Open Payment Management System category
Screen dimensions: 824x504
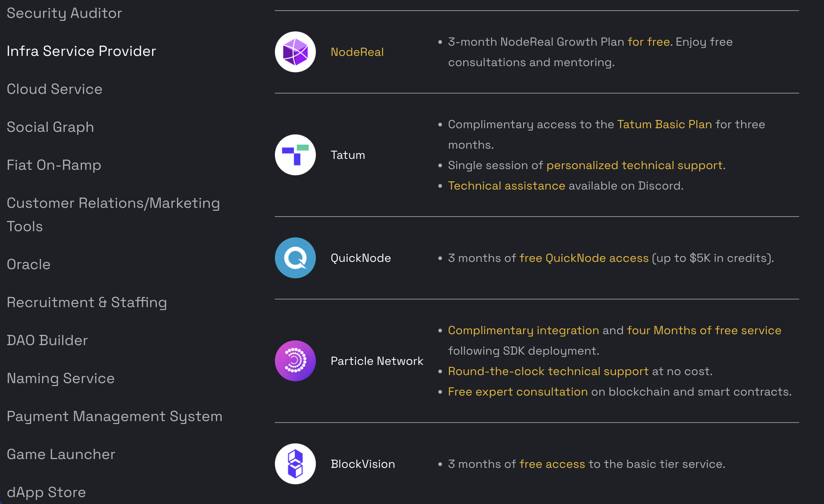click(x=114, y=416)
